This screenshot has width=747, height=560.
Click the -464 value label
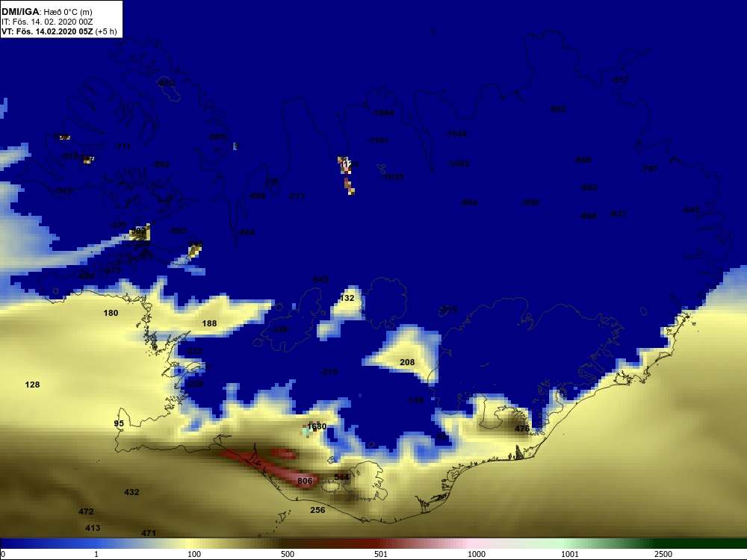click(x=246, y=232)
